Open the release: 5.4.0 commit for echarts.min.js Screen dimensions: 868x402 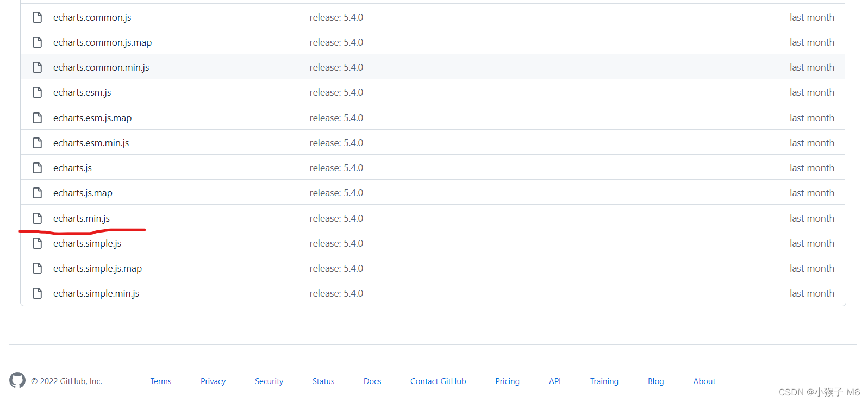pos(336,218)
